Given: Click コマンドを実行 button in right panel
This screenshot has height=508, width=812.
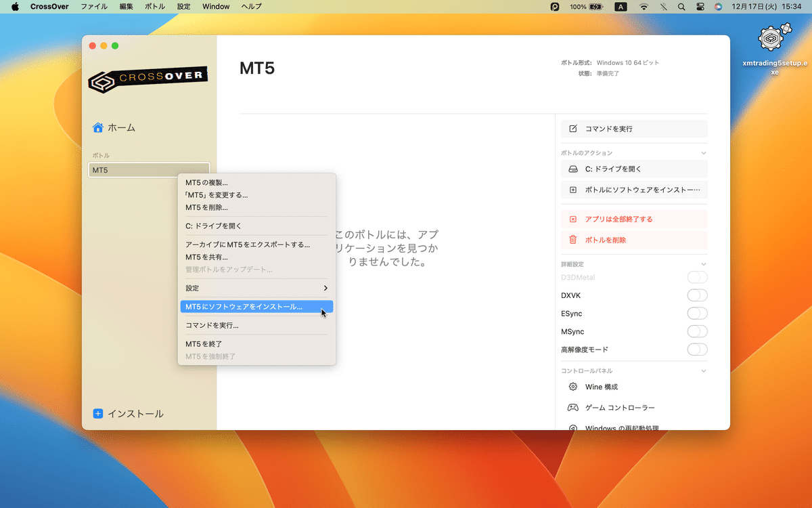Looking at the screenshot, I should tap(634, 129).
